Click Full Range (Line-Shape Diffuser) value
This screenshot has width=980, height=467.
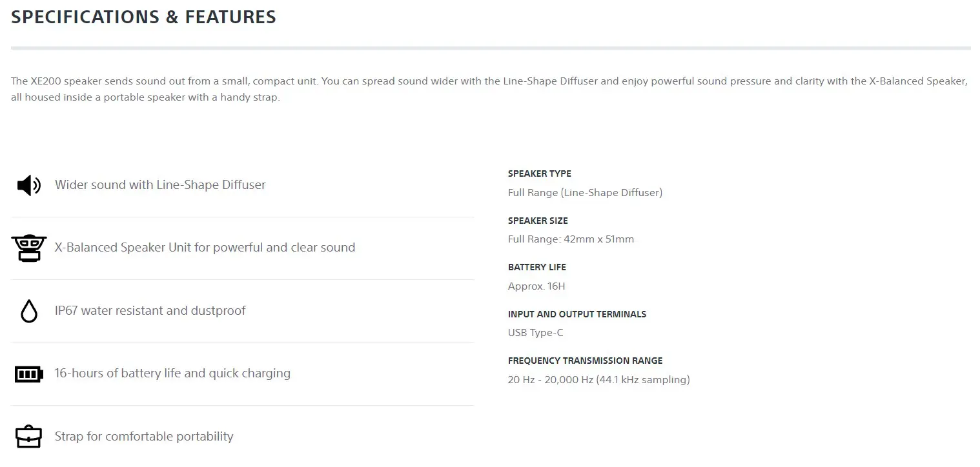[585, 192]
